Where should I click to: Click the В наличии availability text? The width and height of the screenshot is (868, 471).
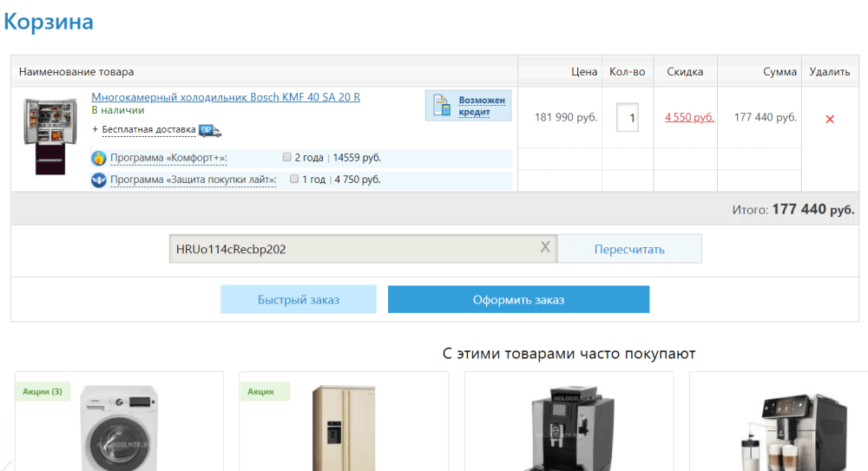point(118,110)
